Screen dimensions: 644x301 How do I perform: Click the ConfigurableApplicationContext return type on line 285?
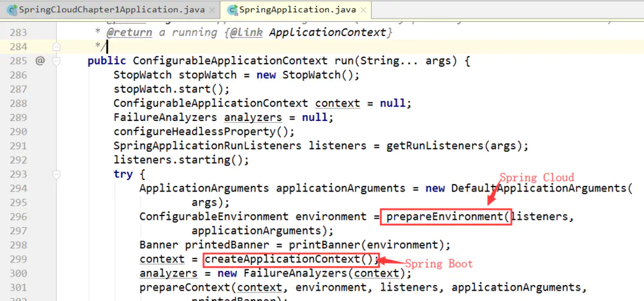(230, 61)
